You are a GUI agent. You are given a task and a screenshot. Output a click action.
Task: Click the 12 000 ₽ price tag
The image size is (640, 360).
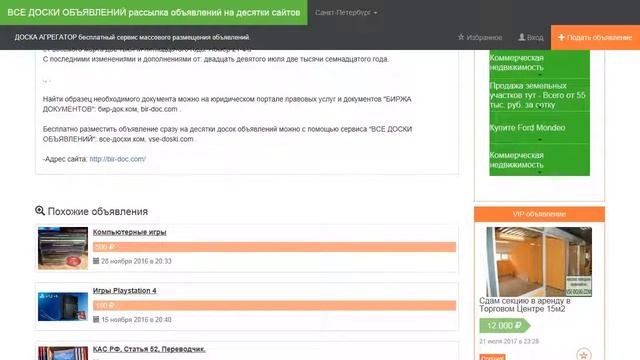504,326
